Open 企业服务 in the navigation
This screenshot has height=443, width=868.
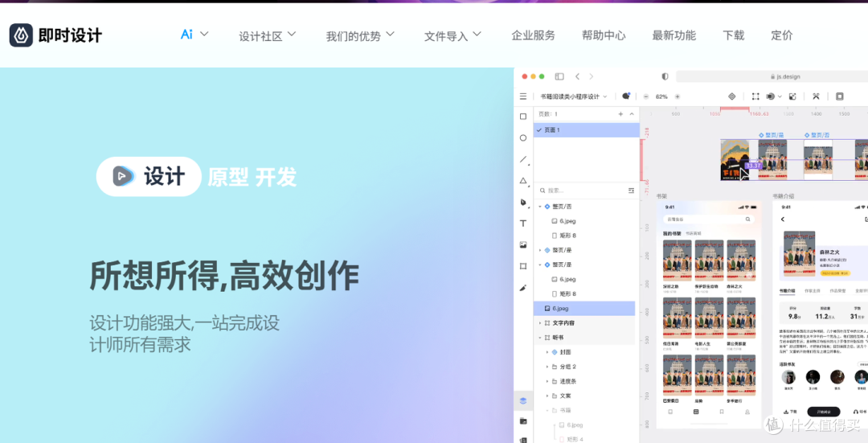533,35
